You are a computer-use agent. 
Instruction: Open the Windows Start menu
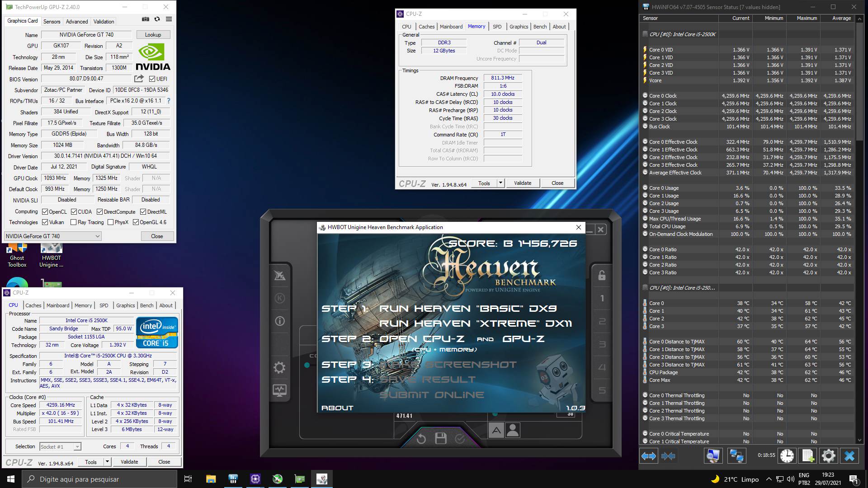11,479
